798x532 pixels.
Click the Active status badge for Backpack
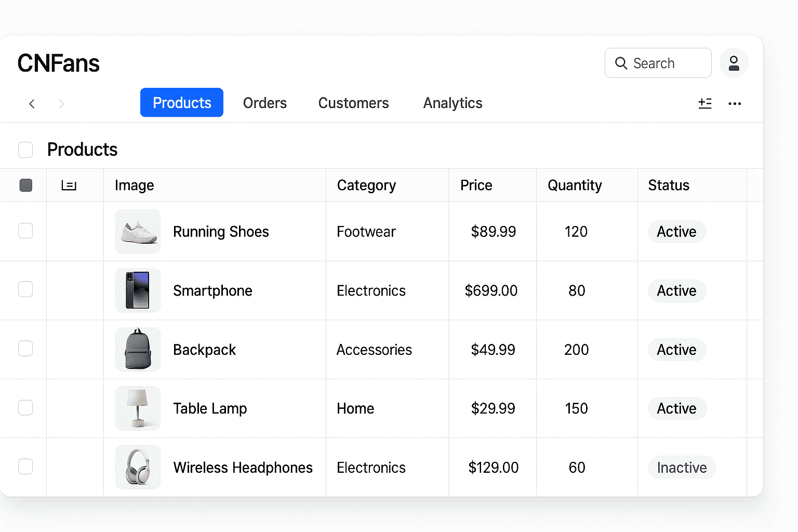pyautogui.click(x=676, y=350)
